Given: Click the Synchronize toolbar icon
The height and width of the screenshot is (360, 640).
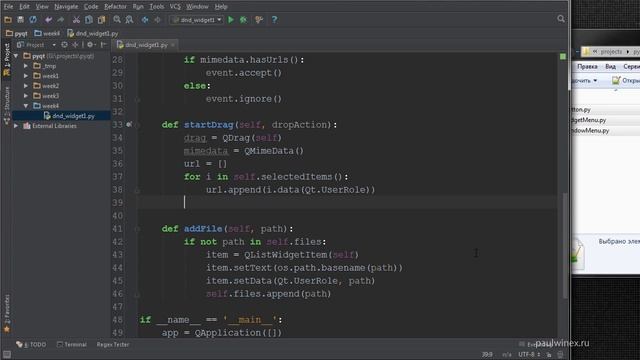Looking at the screenshot, I should click(x=33, y=20).
